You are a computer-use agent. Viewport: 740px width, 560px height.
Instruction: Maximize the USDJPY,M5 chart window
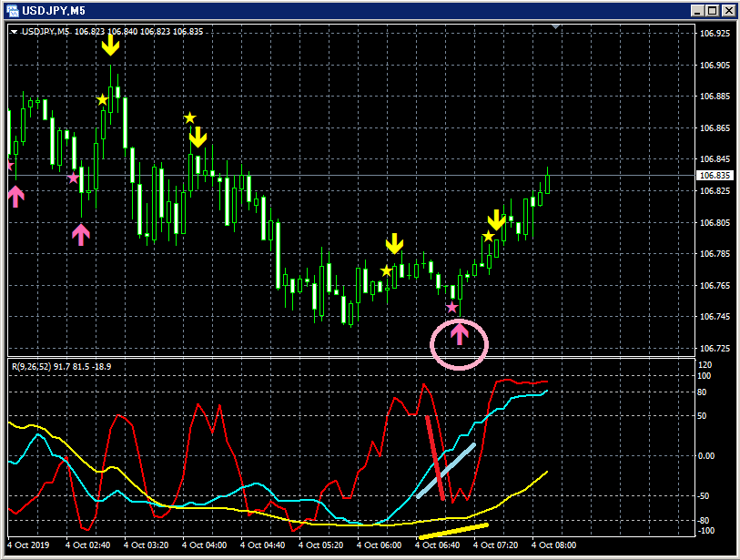[x=713, y=11]
